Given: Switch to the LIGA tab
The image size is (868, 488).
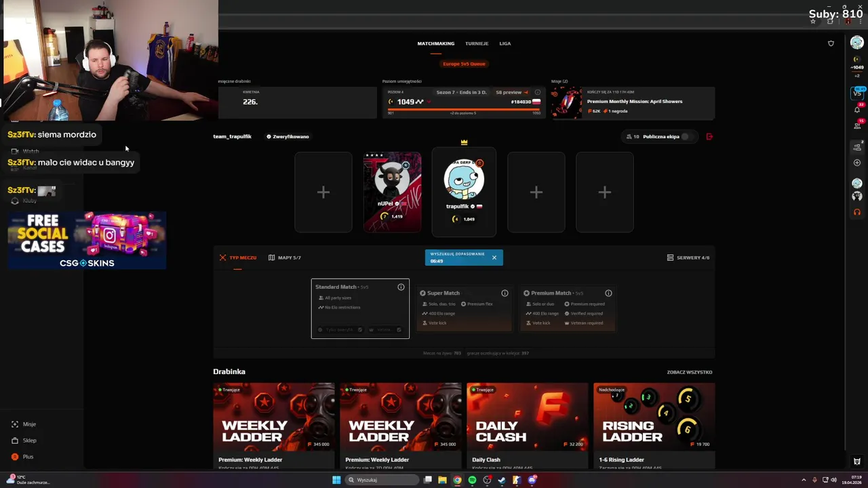Looking at the screenshot, I should point(505,43).
